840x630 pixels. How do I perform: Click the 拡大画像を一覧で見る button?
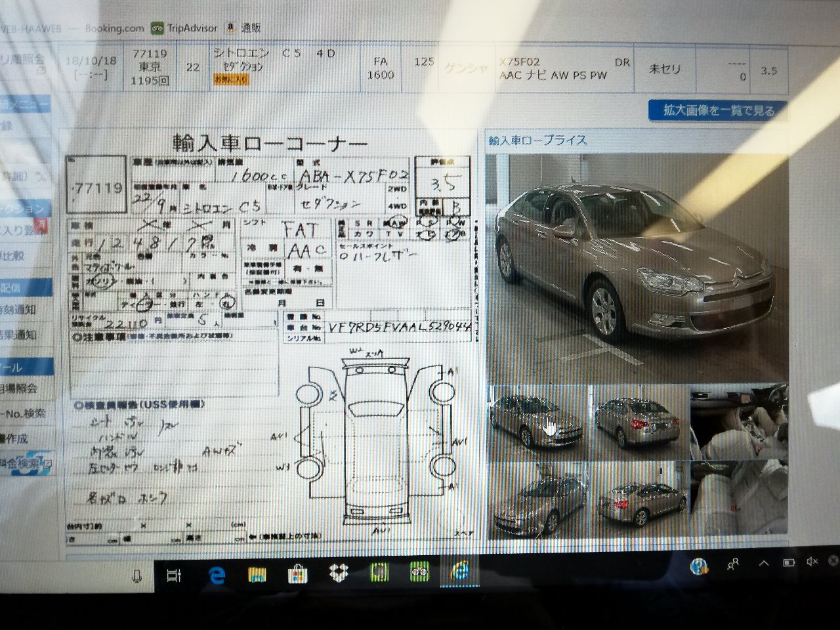coord(718,110)
